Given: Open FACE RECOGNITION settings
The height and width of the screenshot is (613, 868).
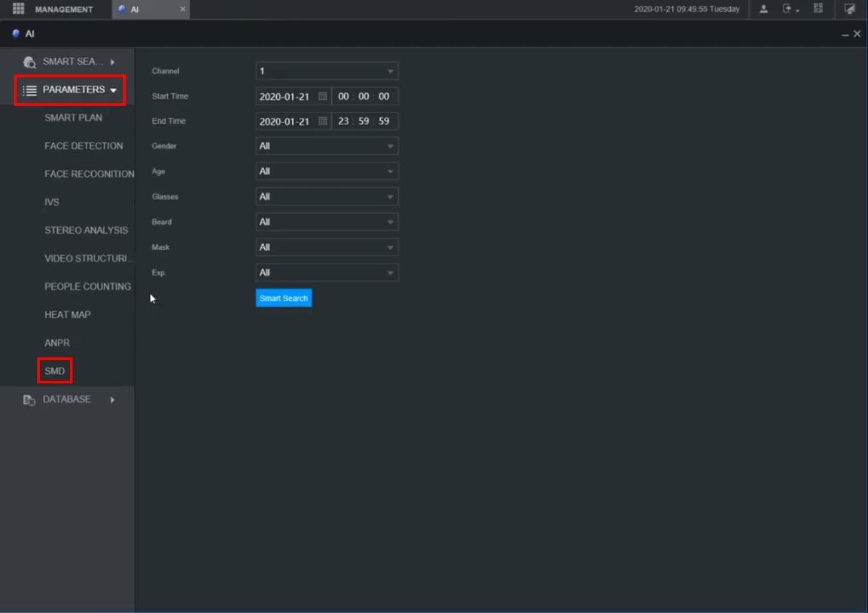Looking at the screenshot, I should [x=89, y=174].
